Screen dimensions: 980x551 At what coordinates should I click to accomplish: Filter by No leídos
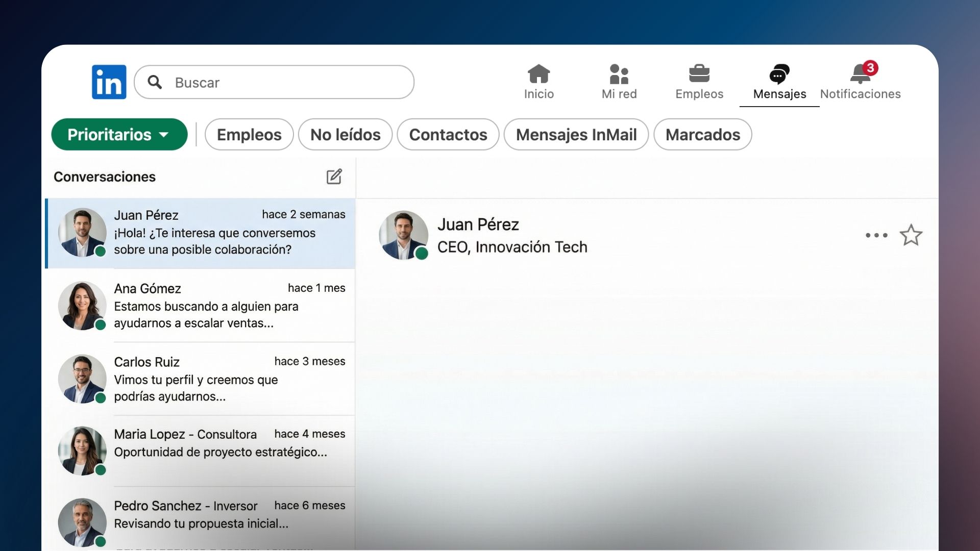[345, 135]
